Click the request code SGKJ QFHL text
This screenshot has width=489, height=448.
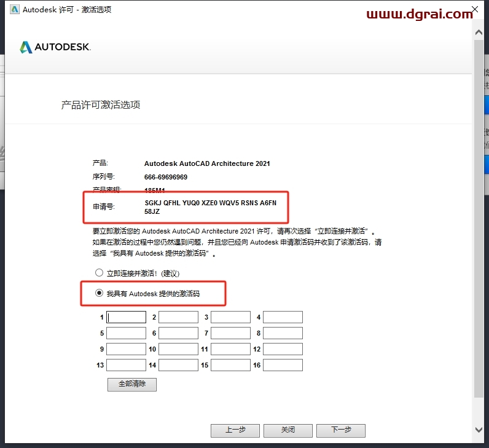211,207
